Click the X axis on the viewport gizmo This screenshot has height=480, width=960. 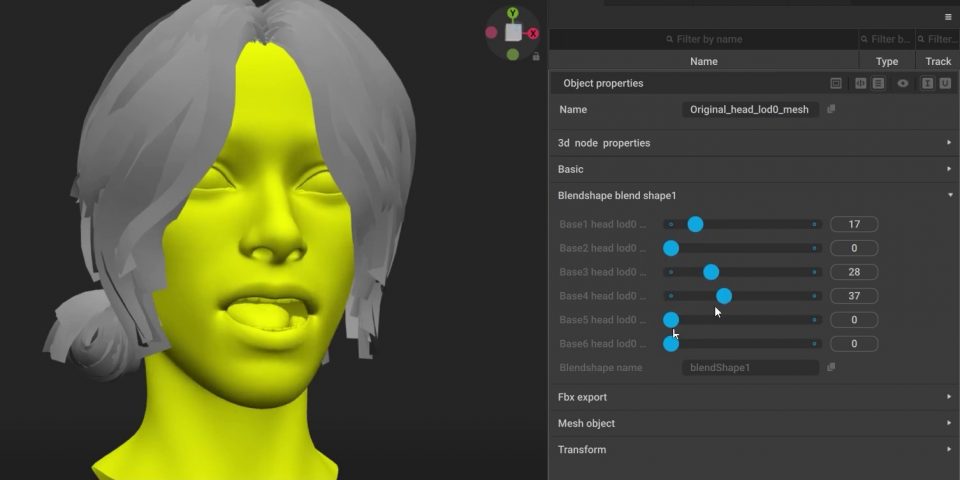(x=534, y=33)
